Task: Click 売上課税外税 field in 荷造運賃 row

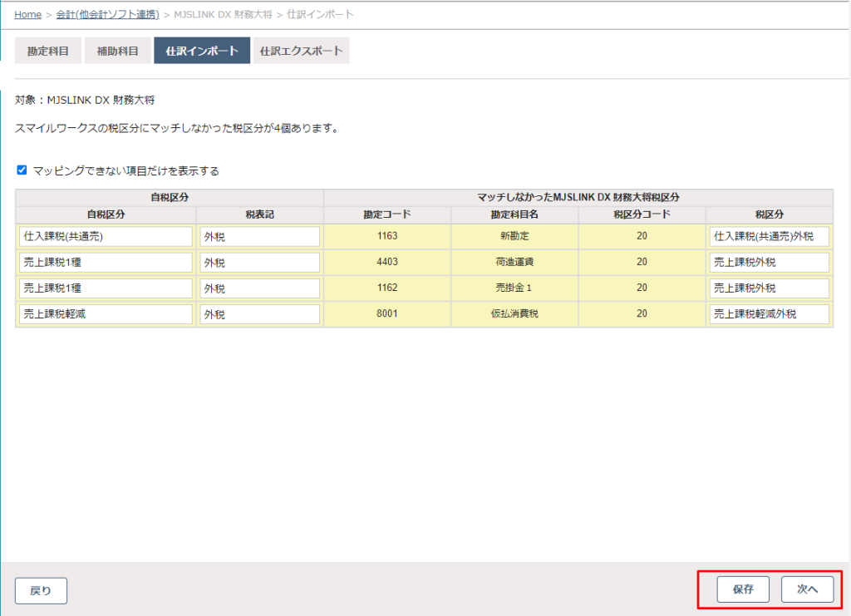Action: tap(769, 263)
